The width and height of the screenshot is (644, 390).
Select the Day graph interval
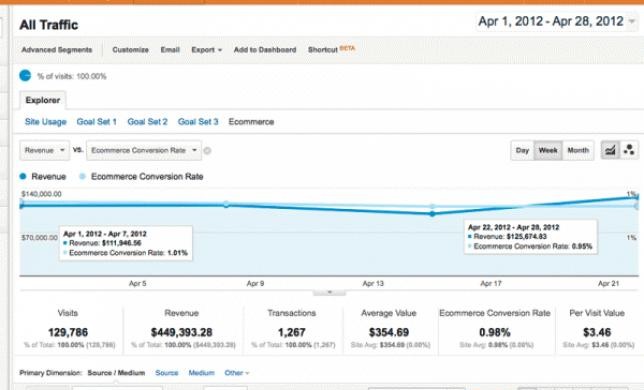tap(522, 150)
